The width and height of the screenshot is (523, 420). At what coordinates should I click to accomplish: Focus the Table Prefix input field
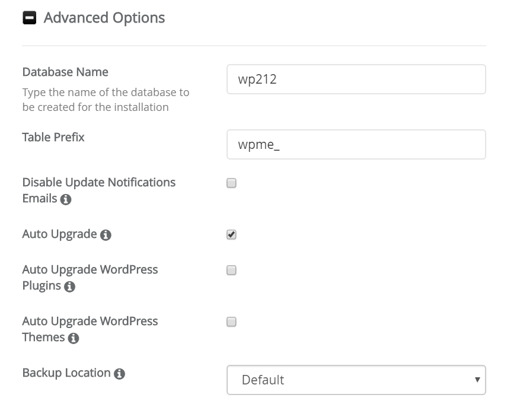coord(356,144)
